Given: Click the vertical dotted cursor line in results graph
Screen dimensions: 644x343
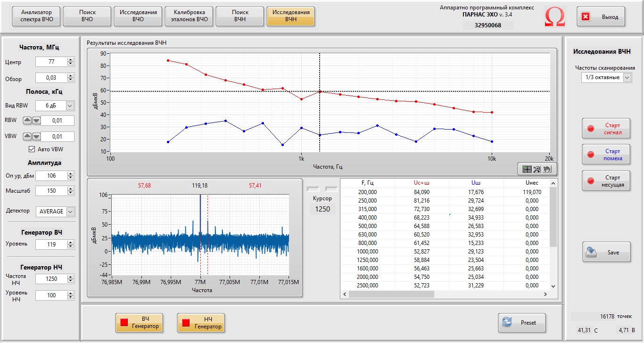Looking at the screenshot, I should (x=320, y=102).
